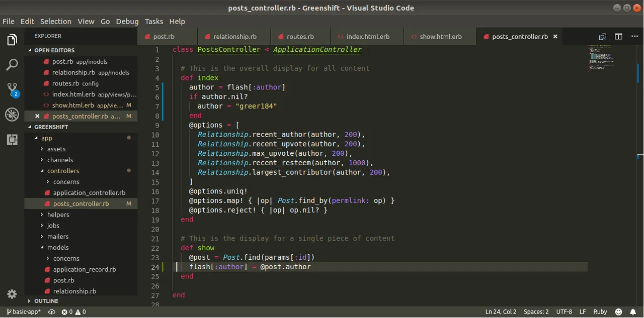Viewport: 644px width, 318px height.
Task: Select posts_controller.rb in file tree
Action: point(81,204)
